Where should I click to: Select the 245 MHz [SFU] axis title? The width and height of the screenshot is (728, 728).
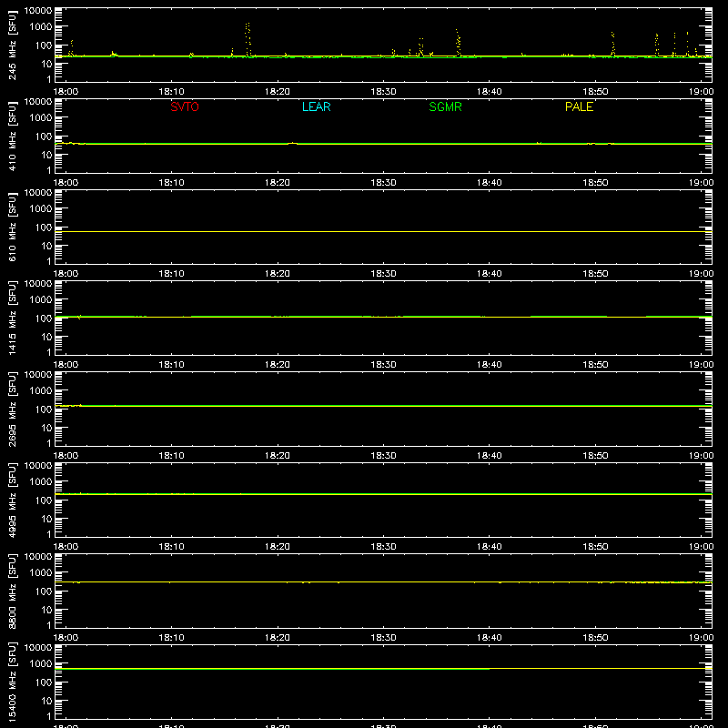tap(12, 45)
